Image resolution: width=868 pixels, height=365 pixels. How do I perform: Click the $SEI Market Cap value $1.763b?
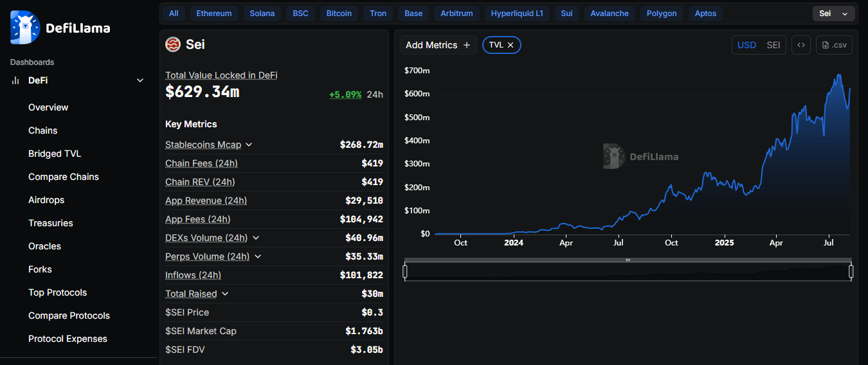click(364, 331)
